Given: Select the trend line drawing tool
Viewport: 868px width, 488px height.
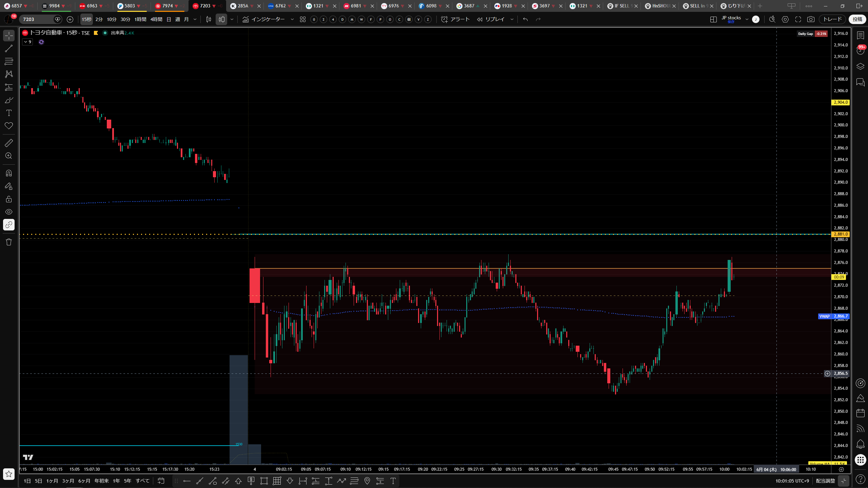Looking at the screenshot, I should point(9,48).
